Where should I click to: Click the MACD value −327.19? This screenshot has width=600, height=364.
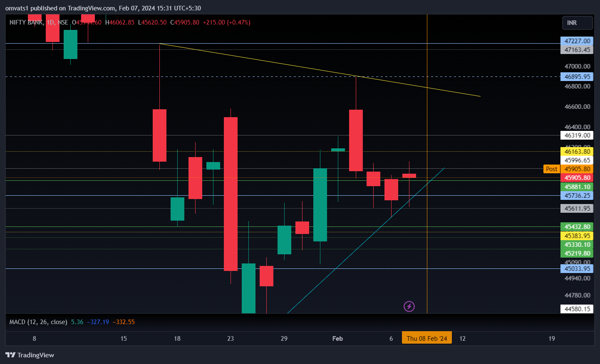click(98, 322)
